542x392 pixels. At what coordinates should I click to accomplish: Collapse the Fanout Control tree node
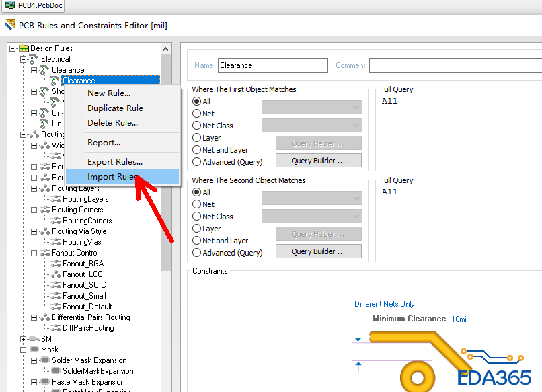[x=34, y=253]
